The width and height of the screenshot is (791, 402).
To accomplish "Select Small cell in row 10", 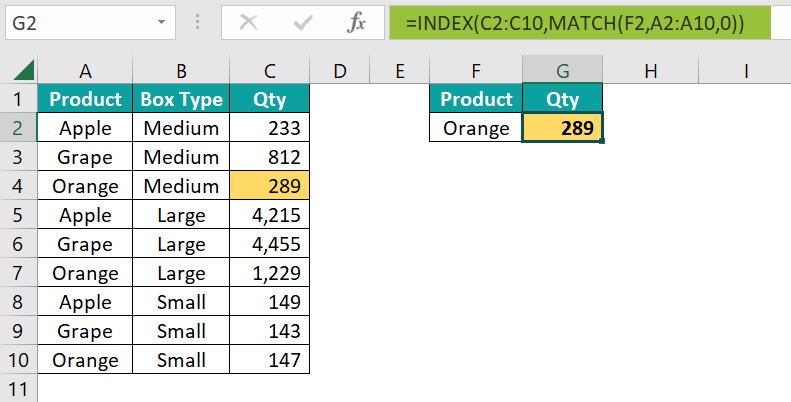I will point(181,360).
